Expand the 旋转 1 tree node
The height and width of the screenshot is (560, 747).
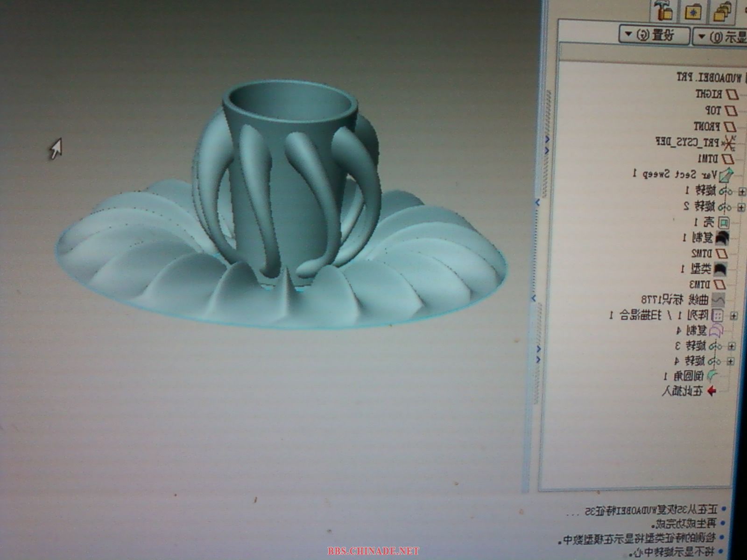(x=741, y=192)
